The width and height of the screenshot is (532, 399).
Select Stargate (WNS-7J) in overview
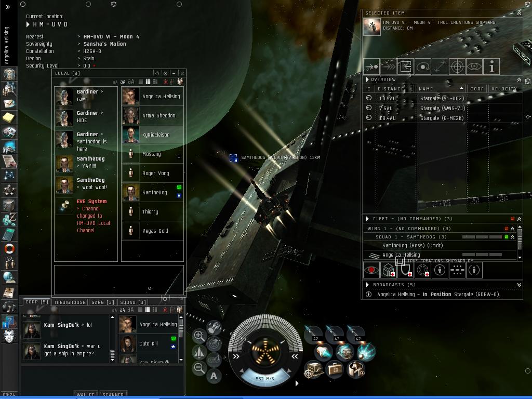[443, 108]
